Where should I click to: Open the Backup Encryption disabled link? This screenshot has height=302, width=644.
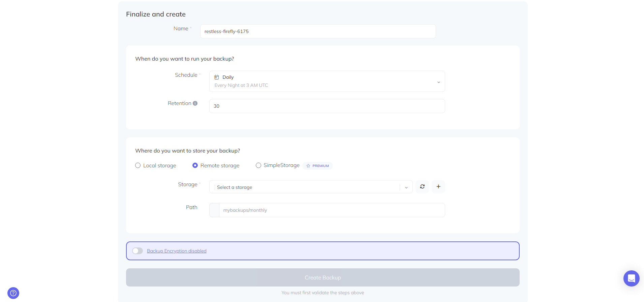click(x=177, y=251)
